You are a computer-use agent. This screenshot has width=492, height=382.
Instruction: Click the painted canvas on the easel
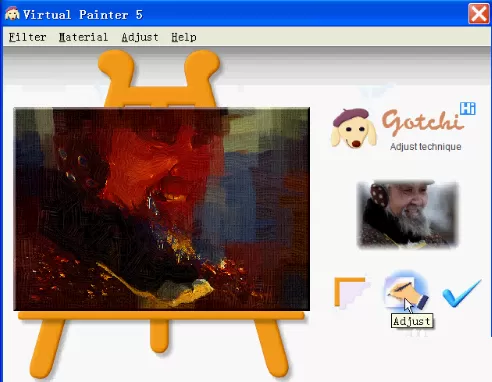point(162,209)
